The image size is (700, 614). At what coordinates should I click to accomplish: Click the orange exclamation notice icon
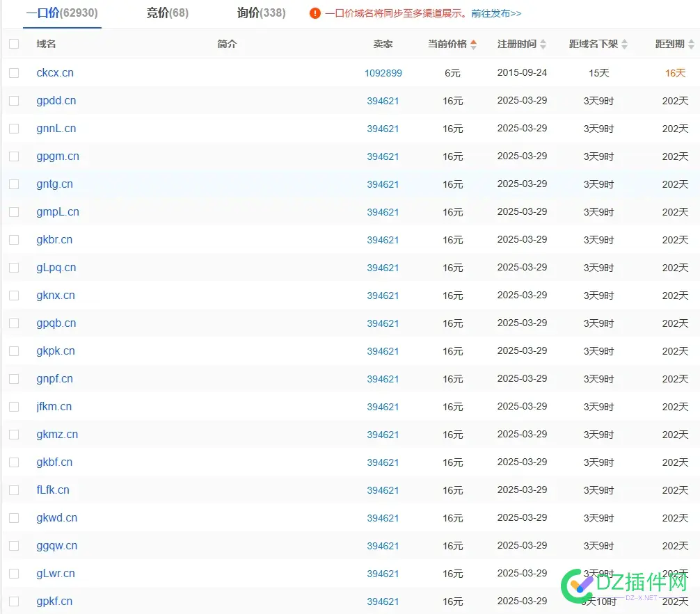315,13
